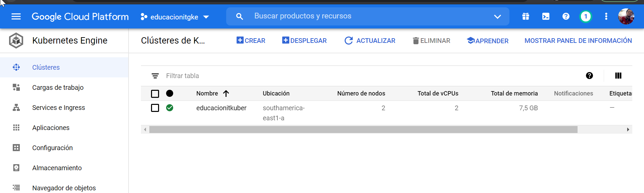Expand the search bar dropdown chevron
644x193 pixels.
497,16
